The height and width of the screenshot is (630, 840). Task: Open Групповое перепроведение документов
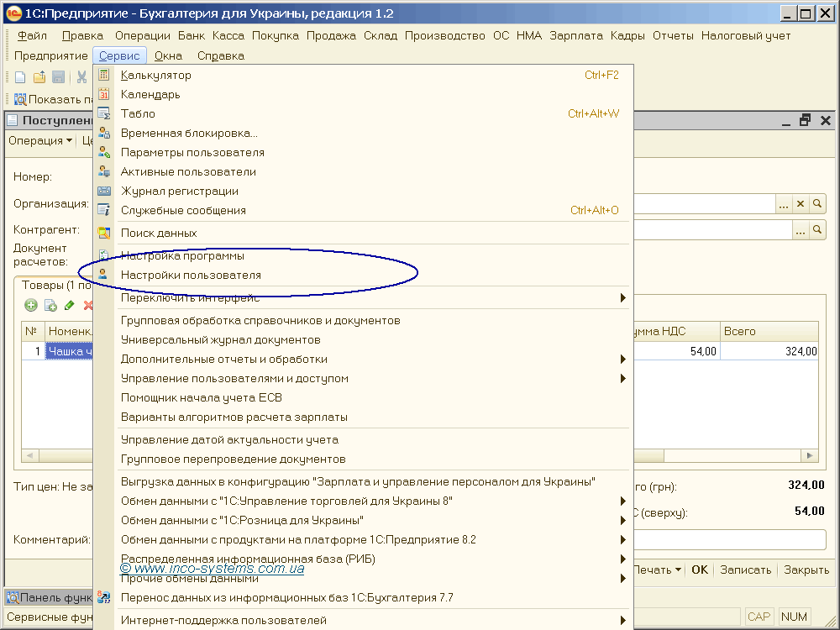[364, 459]
